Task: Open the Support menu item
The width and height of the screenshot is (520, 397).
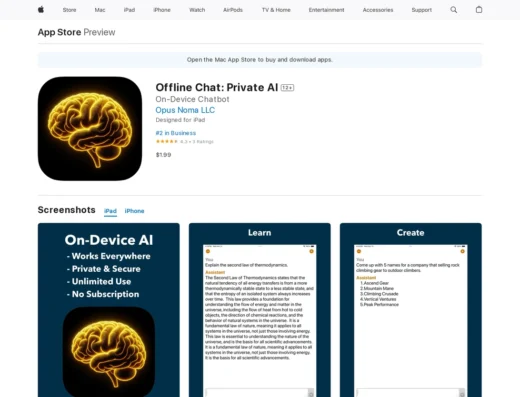Action: pos(421,10)
